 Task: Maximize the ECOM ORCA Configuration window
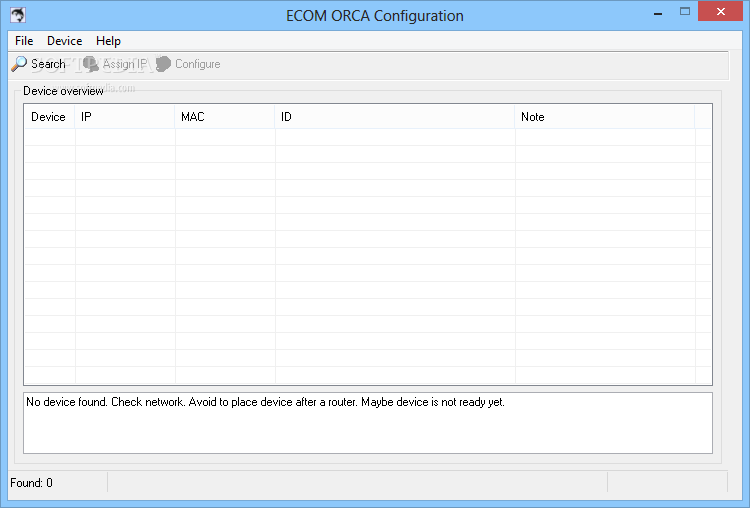tap(685, 12)
